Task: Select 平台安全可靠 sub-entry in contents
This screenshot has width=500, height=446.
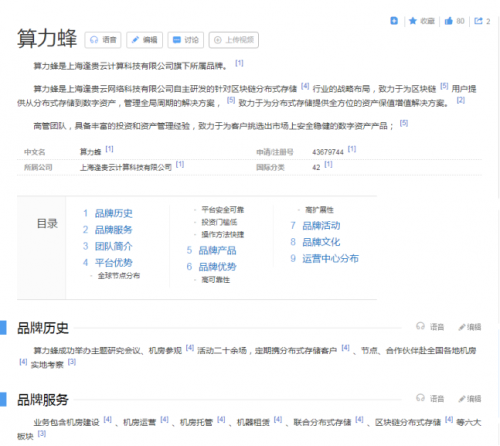Action: click(223, 210)
